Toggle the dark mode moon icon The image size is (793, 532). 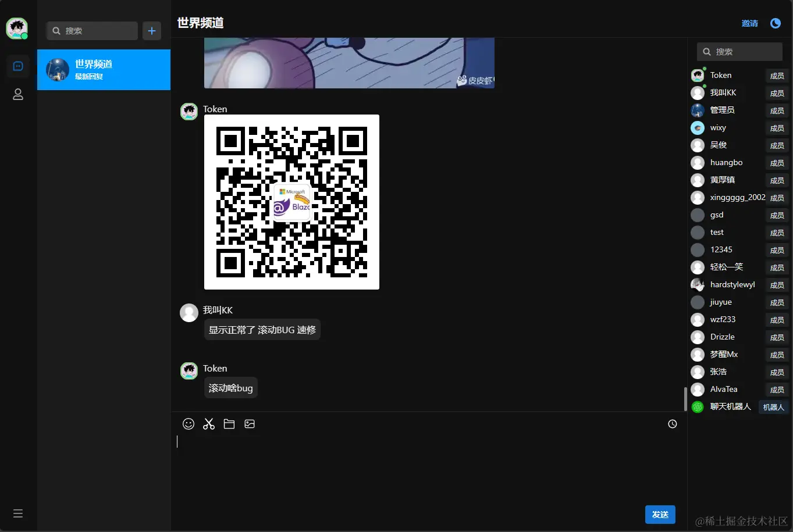click(776, 23)
